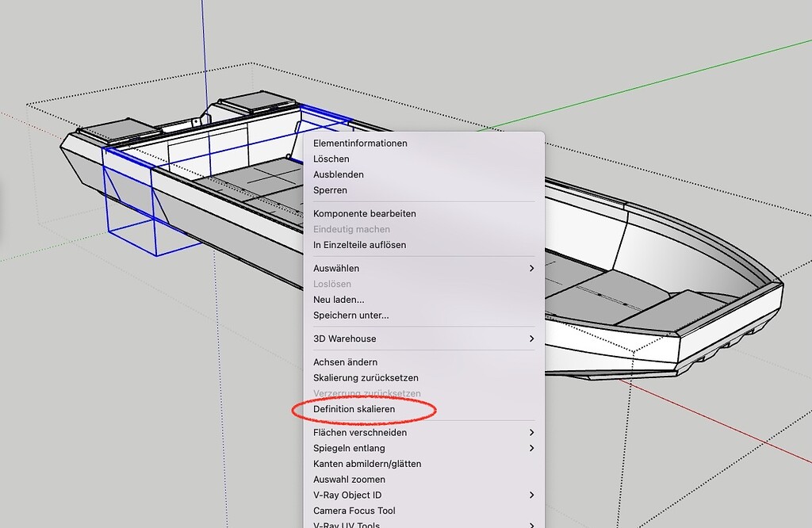Image resolution: width=812 pixels, height=528 pixels.
Task: Delete the component via Löschen
Action: (332, 159)
